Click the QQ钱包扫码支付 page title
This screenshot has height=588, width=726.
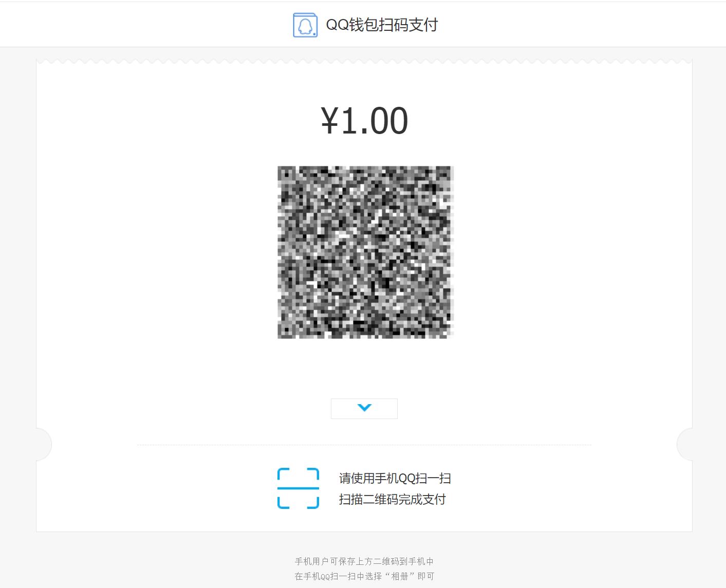pos(382,25)
